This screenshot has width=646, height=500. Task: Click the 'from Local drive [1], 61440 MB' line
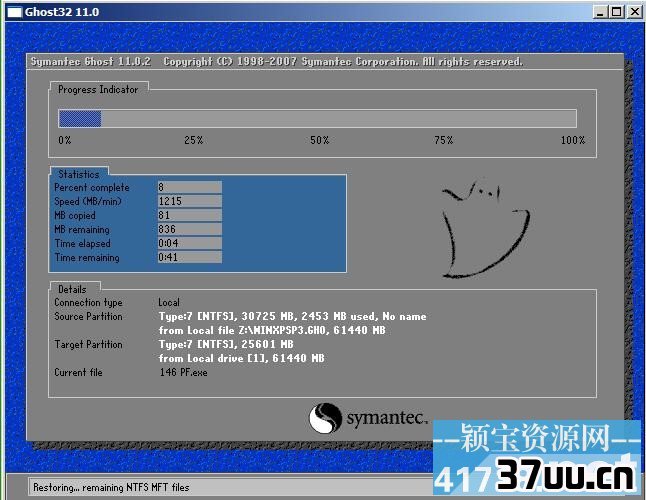[241, 358]
